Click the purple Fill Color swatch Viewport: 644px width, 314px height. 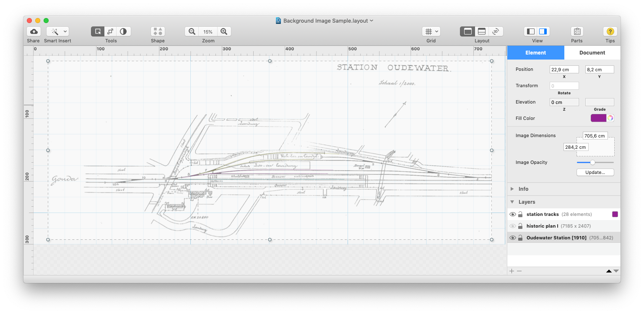598,118
